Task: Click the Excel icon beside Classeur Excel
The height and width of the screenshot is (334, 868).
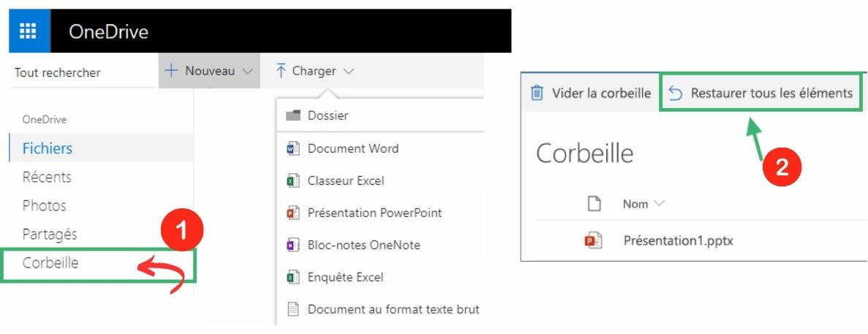Action: [293, 181]
